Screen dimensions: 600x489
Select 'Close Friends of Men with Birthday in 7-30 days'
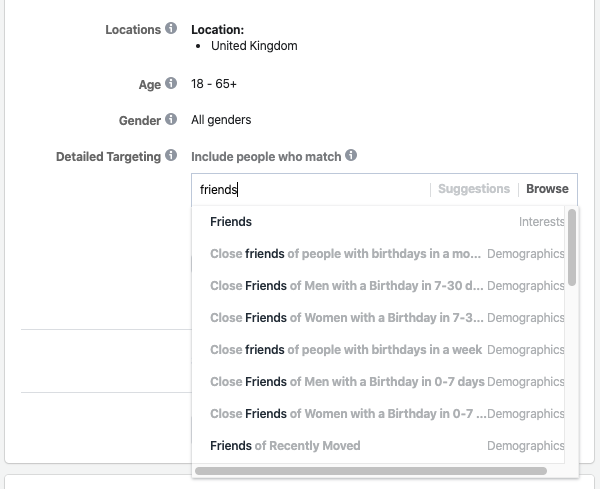pyautogui.click(x=345, y=286)
